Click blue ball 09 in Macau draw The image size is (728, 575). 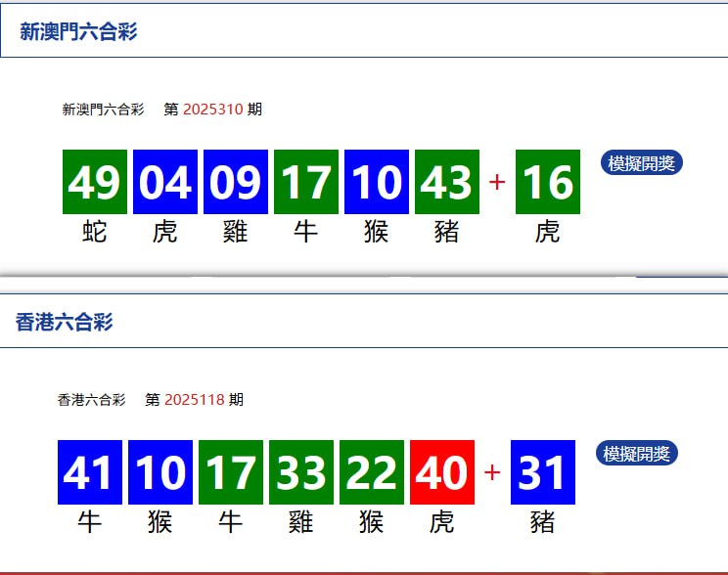pos(236,182)
